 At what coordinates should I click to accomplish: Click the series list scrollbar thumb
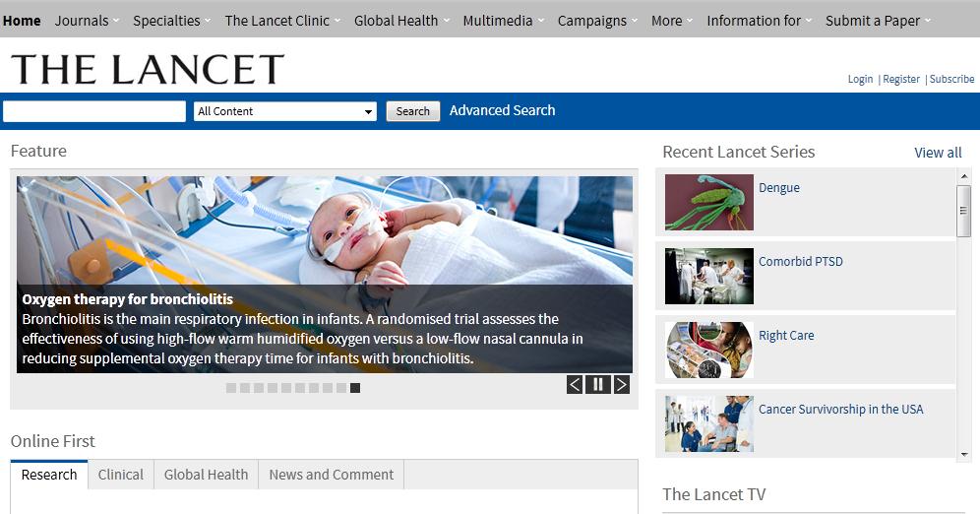[963, 211]
